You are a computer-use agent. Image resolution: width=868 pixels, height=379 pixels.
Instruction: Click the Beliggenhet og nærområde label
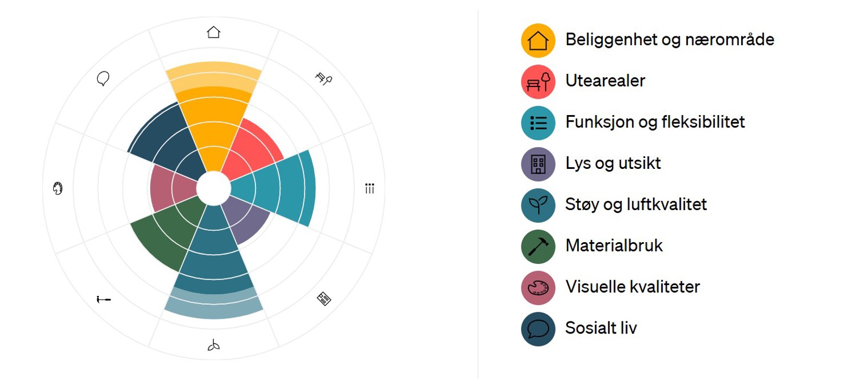669,40
